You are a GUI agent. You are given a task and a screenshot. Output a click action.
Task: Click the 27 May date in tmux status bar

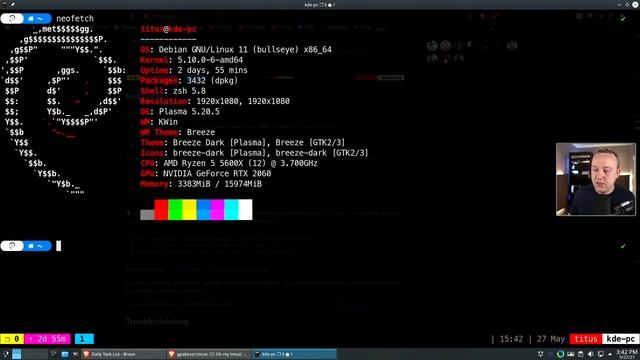pyautogui.click(x=551, y=339)
